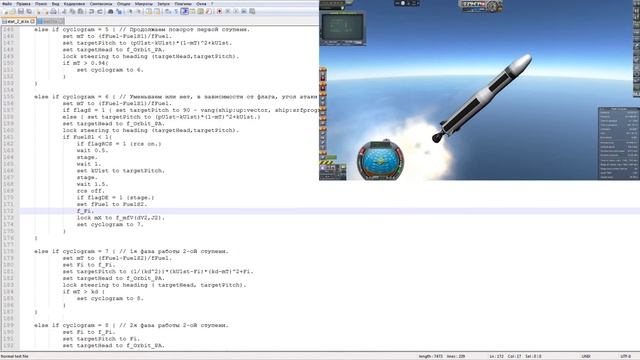
Task: Select the start_2_st.ks document tab
Action: pyautogui.click(x=18, y=21)
